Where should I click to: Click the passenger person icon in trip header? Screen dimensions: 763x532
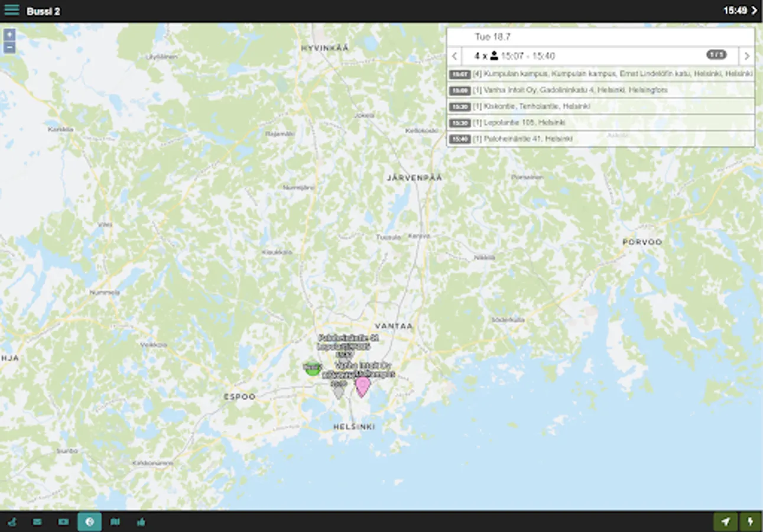click(x=494, y=56)
